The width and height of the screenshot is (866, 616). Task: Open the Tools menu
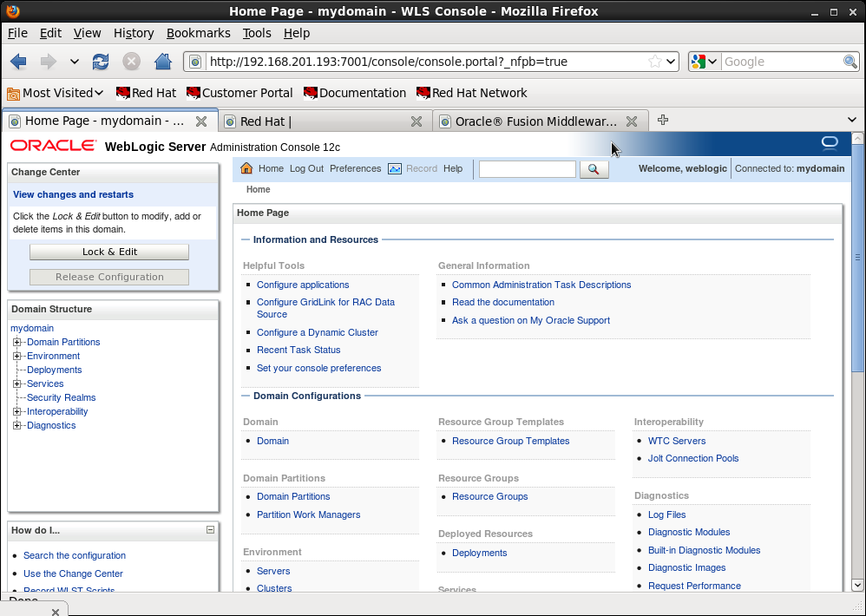257,33
